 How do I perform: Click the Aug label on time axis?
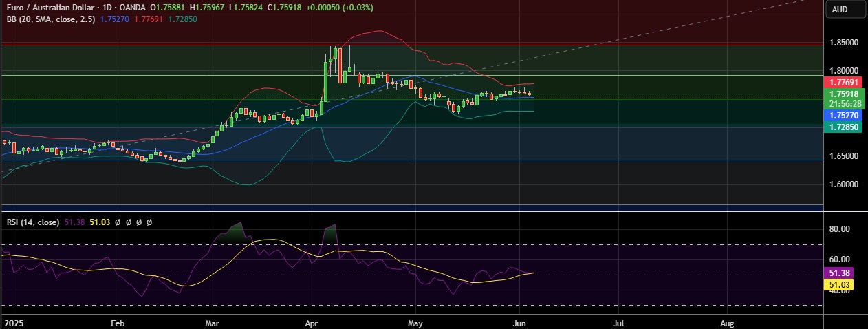[x=726, y=322]
